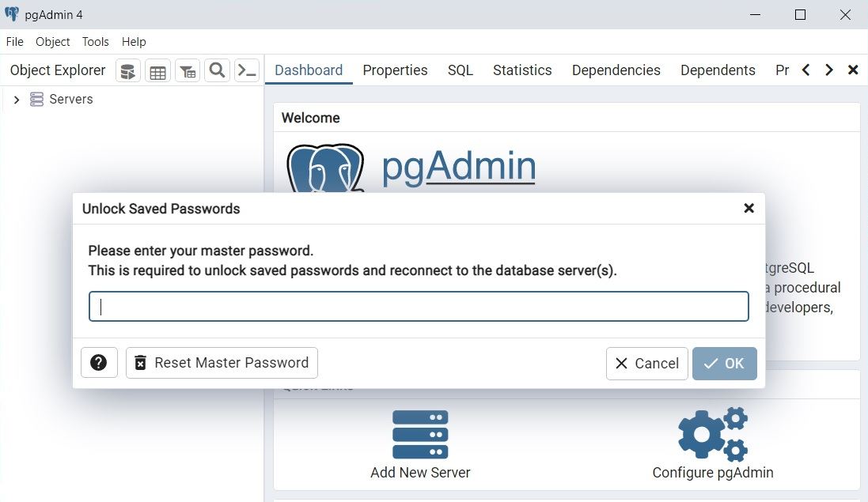Click Reset Master Password button
868x502 pixels.
point(222,363)
